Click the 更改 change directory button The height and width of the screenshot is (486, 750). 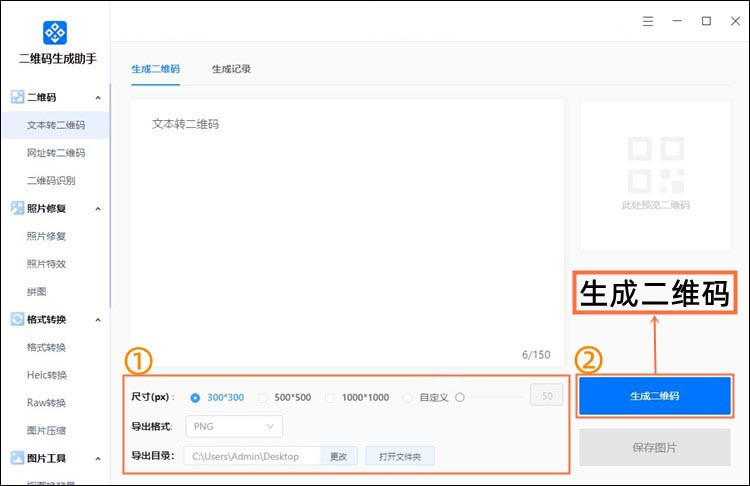pos(338,456)
